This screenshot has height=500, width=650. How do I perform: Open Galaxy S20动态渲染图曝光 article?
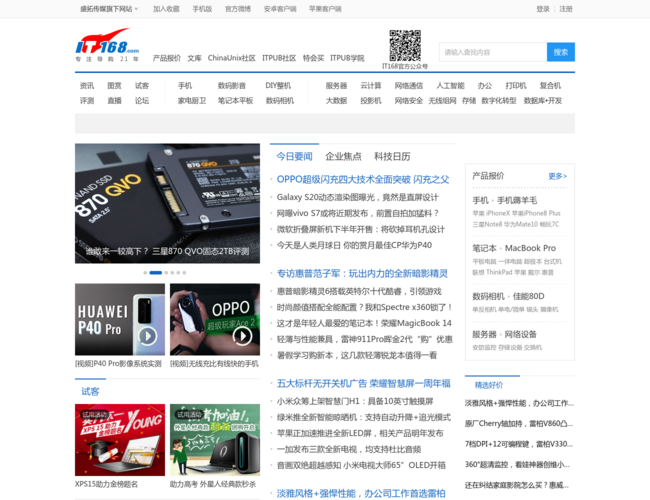coord(357,197)
